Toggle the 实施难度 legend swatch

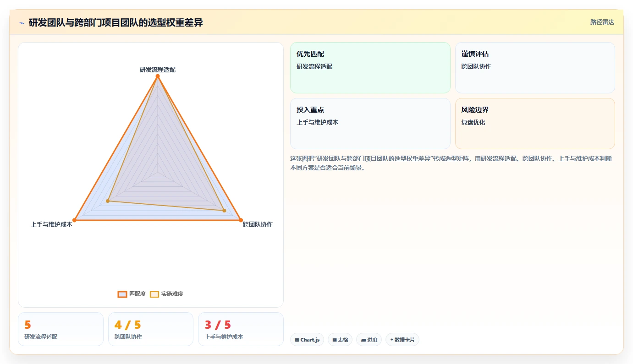(154, 294)
